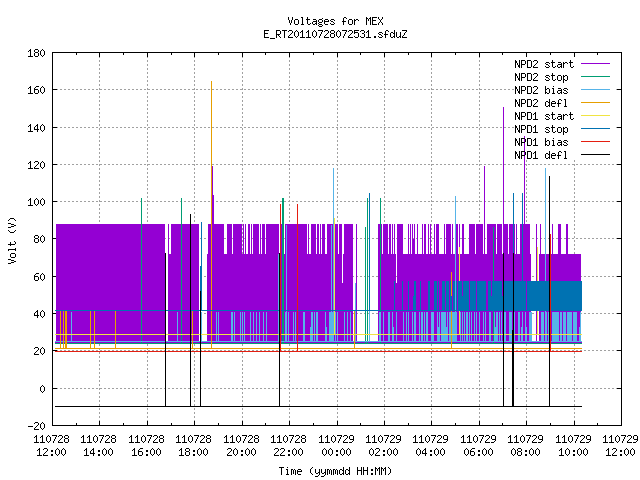Pick the purple legend line for NPD2 start

595,64
